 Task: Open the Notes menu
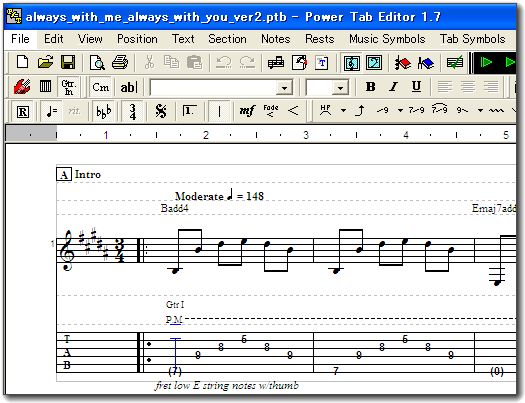click(x=276, y=39)
